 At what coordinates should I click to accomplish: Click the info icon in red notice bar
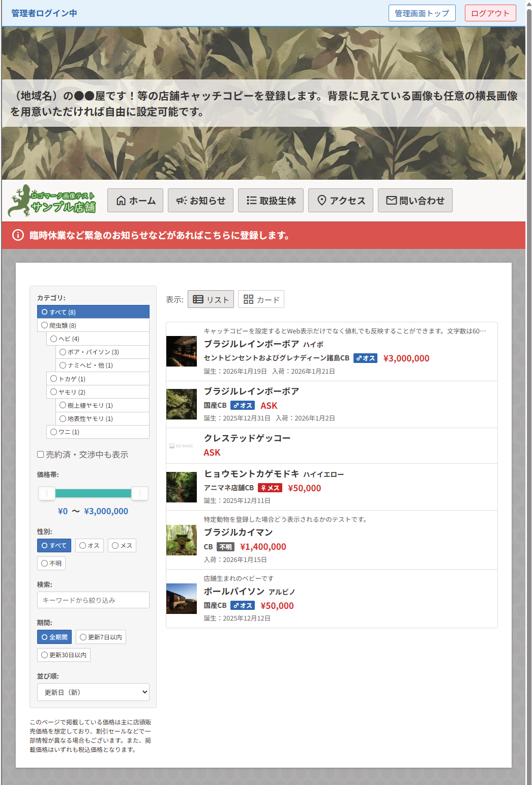tap(18, 235)
